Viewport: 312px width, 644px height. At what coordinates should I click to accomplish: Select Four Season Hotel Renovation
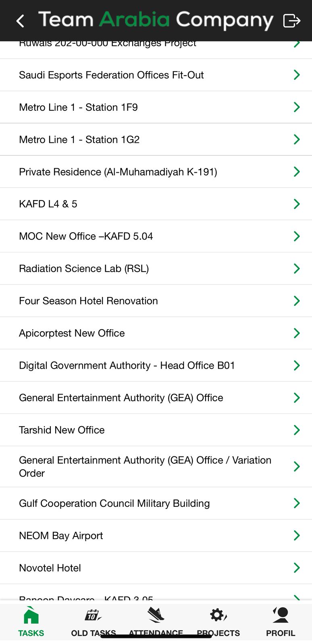pyautogui.click(x=88, y=301)
